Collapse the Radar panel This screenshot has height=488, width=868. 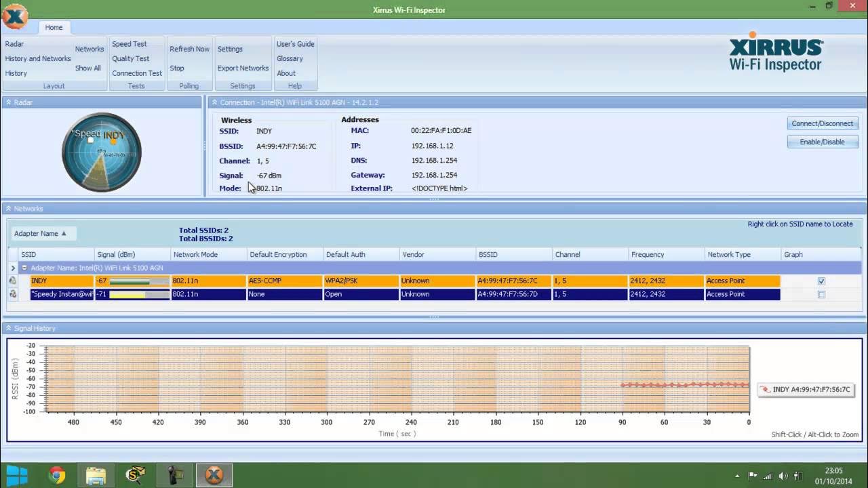(8, 102)
